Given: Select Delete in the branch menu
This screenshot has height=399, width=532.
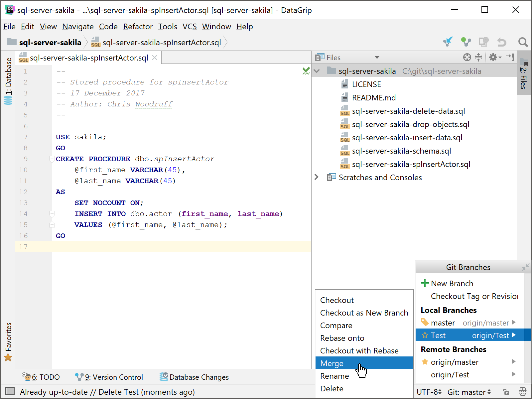Looking at the screenshot, I should tap(364, 388).
